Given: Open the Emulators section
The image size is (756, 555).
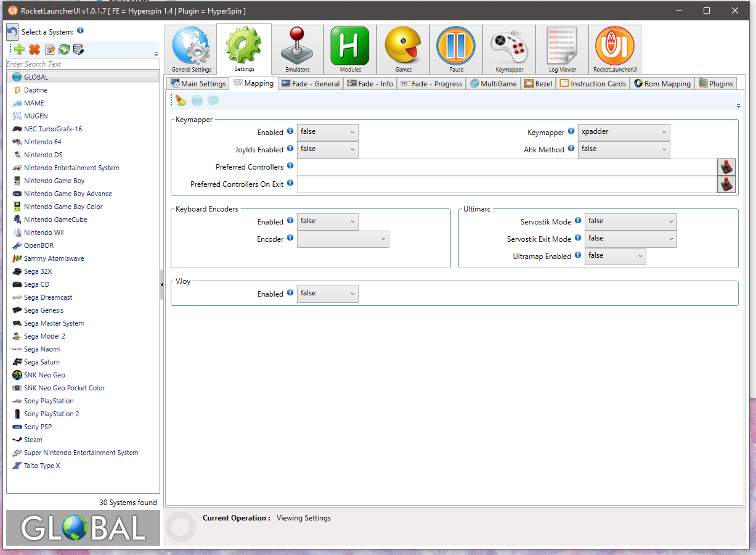Looking at the screenshot, I should [298, 50].
